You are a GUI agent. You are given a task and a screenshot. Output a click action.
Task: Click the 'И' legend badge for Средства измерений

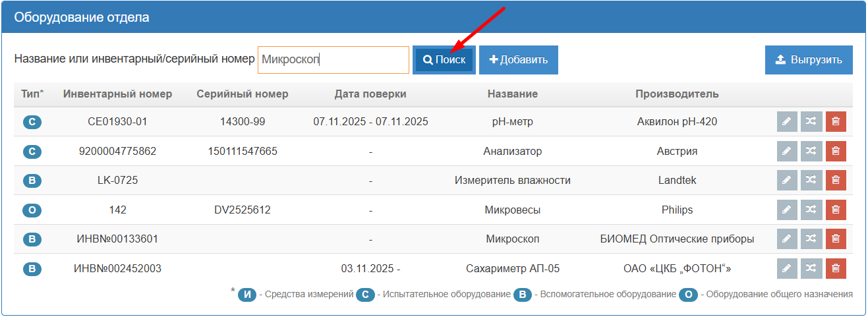247,295
